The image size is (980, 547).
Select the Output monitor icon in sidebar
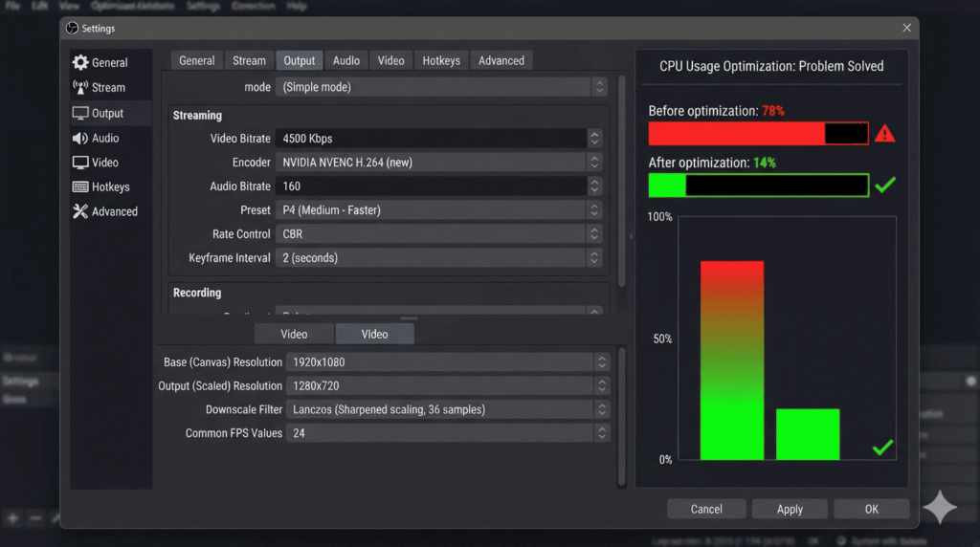click(x=80, y=113)
